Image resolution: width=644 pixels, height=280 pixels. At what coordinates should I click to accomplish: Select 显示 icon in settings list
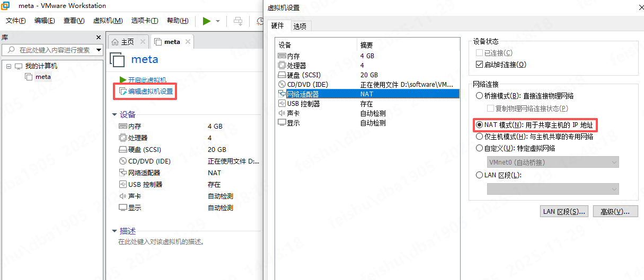point(282,123)
